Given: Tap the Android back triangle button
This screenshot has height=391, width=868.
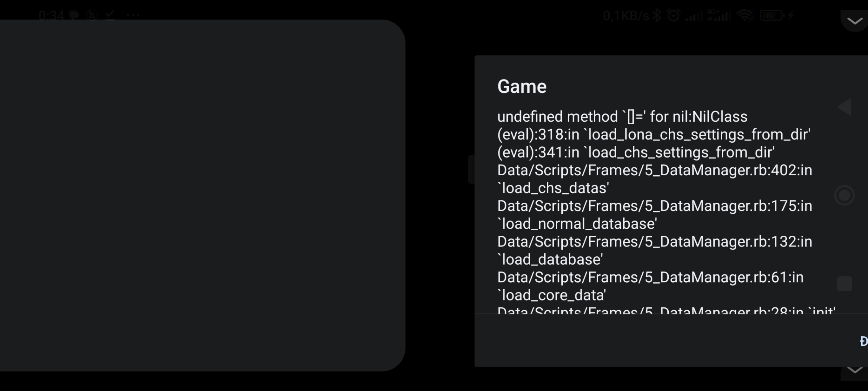Looking at the screenshot, I should point(845,107).
